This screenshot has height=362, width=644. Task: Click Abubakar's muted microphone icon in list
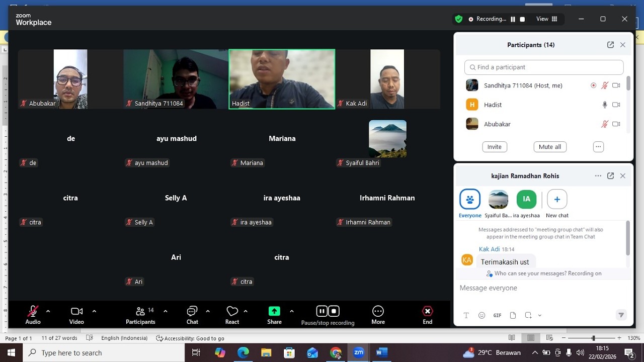605,124
